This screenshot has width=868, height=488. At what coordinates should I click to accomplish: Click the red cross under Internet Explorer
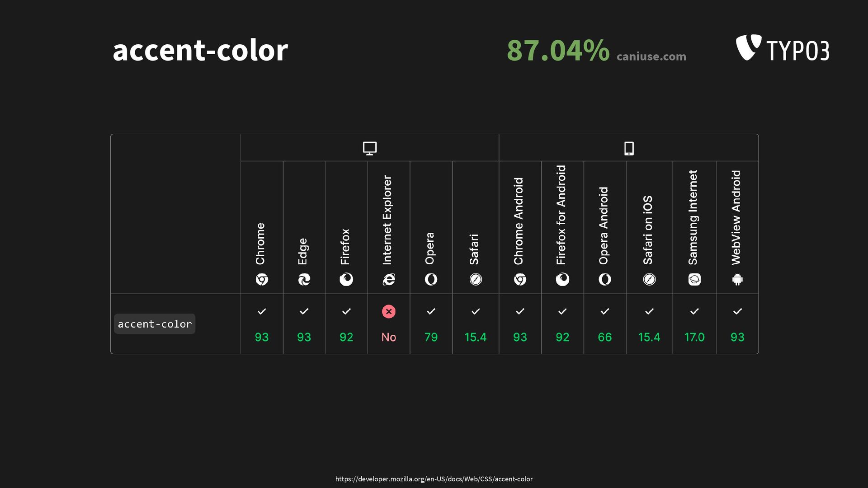point(389,311)
